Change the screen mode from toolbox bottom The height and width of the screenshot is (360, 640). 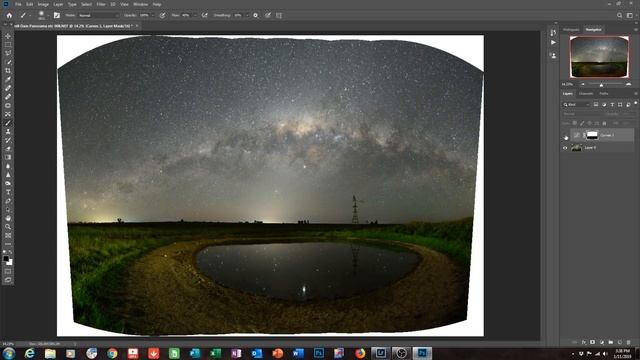tap(8, 280)
